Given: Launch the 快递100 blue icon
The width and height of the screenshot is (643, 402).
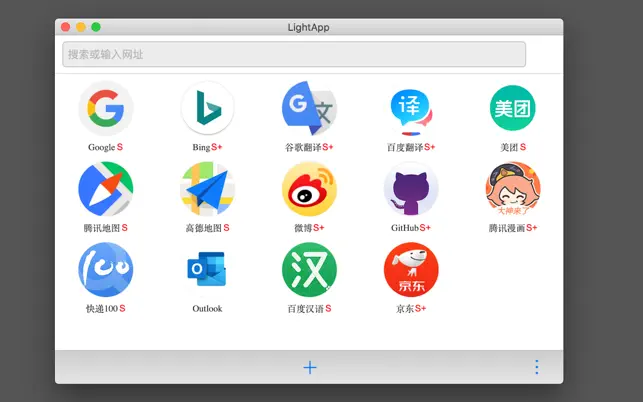Looking at the screenshot, I should click(x=106, y=270).
